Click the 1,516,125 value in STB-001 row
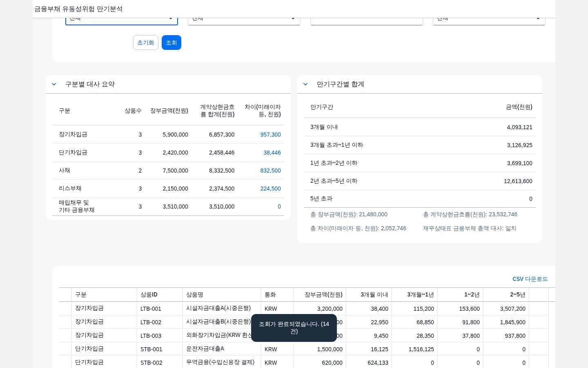The image size is (588, 368). [421, 349]
